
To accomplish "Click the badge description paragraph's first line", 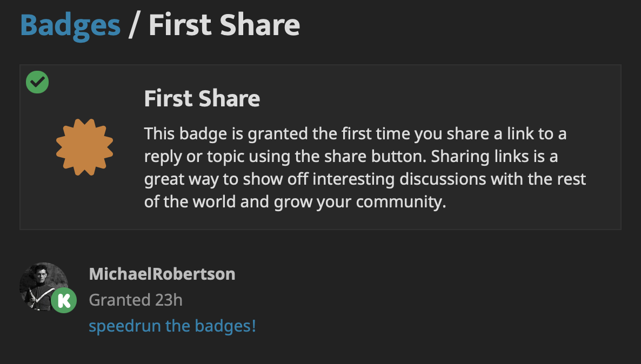I will [x=355, y=133].
